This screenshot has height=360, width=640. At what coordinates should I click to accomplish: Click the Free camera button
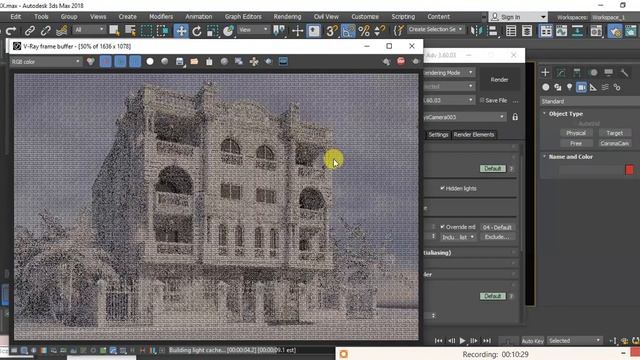[576, 143]
